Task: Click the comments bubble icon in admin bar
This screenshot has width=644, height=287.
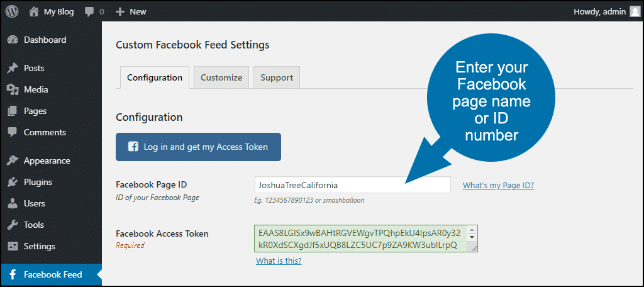Action: (x=89, y=12)
